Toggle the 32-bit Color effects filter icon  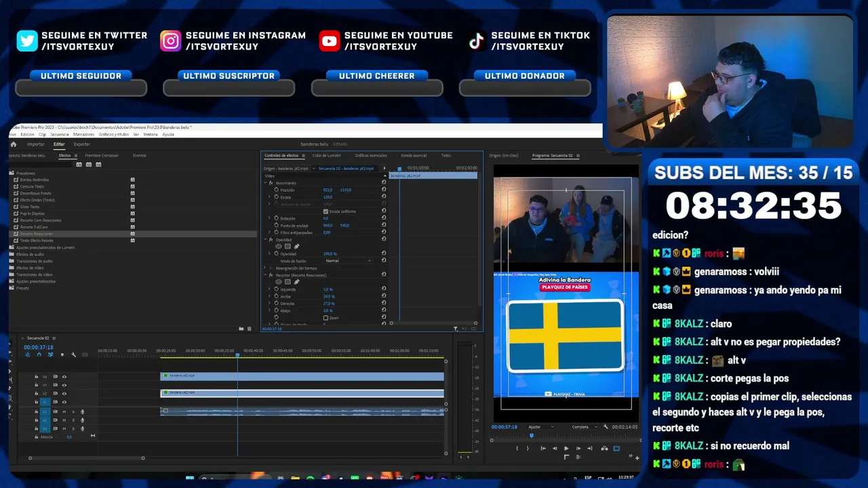(89, 165)
